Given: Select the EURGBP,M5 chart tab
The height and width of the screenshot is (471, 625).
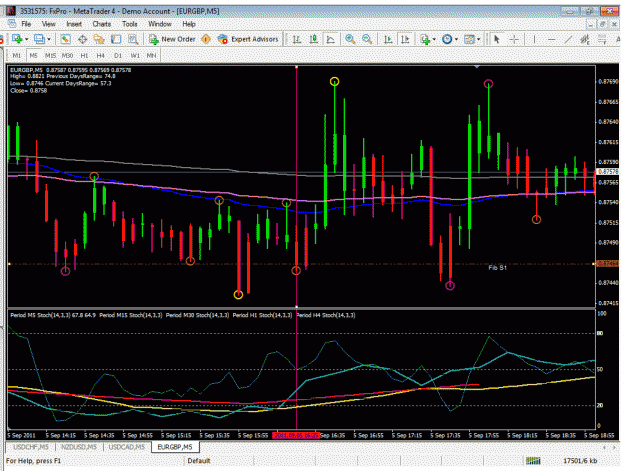Looking at the screenshot, I should pyautogui.click(x=175, y=447).
